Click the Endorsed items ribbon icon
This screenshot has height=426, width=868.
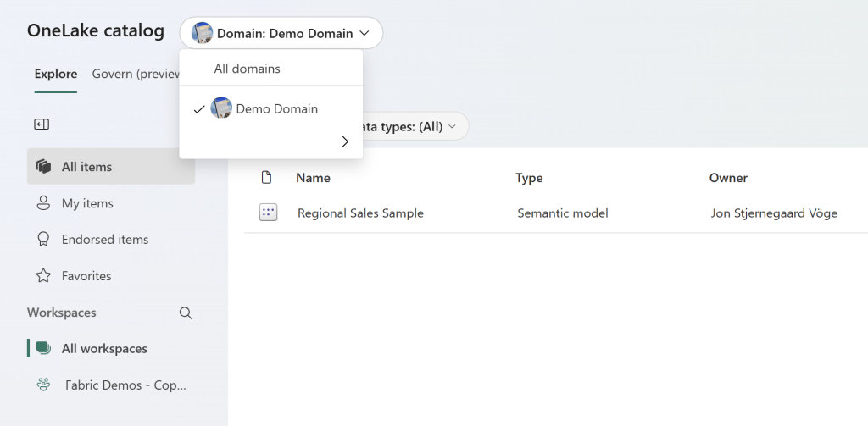[43, 240]
